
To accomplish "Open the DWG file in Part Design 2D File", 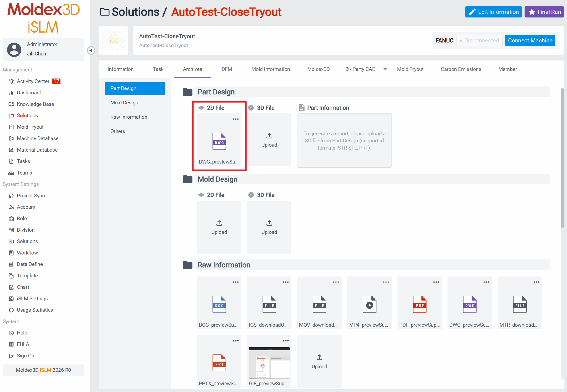I will click(x=219, y=141).
